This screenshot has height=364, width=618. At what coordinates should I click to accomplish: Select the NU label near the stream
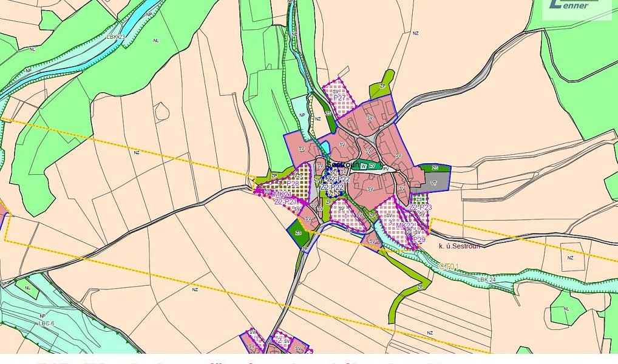(348, 231)
